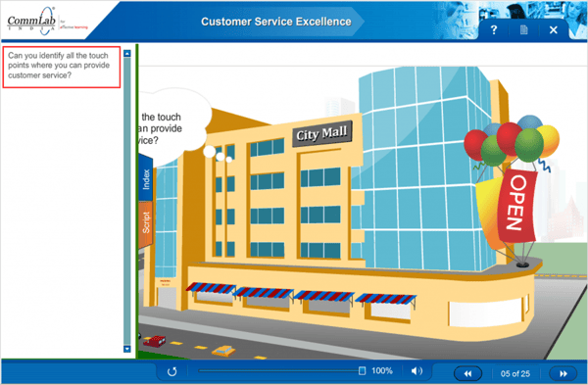This screenshot has height=385, width=588.
Task: Click the script panel scroll up arrow
Action: (127, 54)
